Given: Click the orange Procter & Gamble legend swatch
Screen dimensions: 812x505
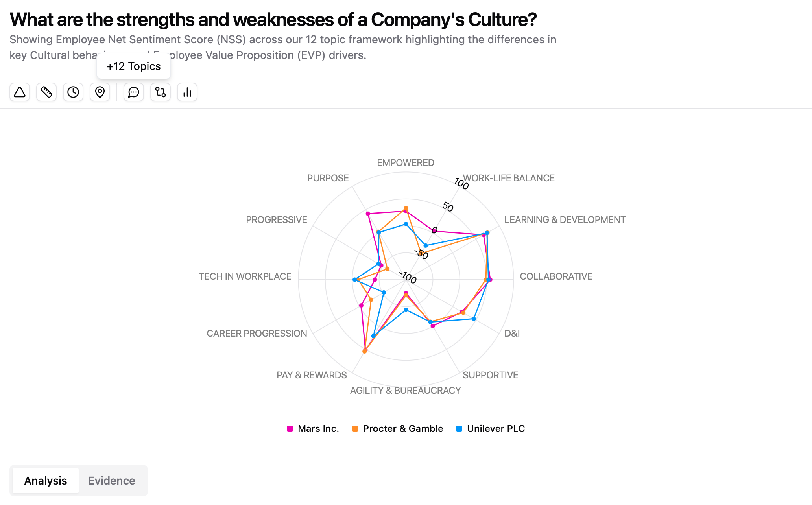Looking at the screenshot, I should pyautogui.click(x=355, y=429).
